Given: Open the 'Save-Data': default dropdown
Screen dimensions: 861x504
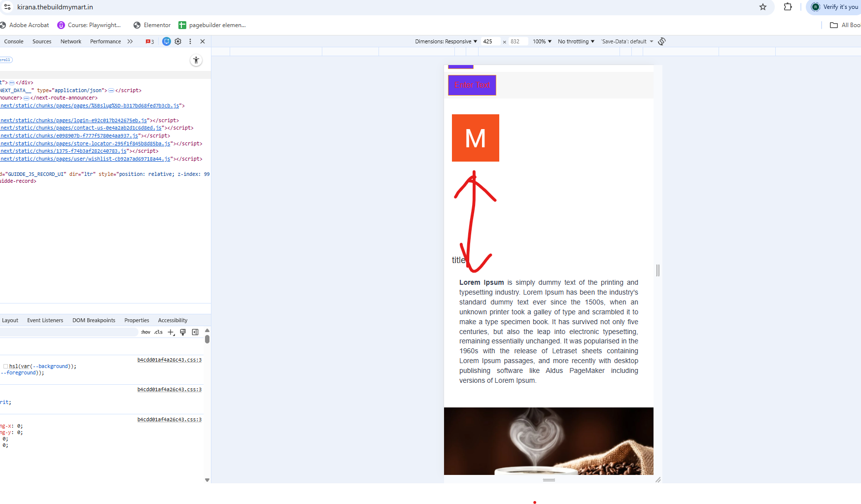Looking at the screenshot, I should (x=627, y=41).
